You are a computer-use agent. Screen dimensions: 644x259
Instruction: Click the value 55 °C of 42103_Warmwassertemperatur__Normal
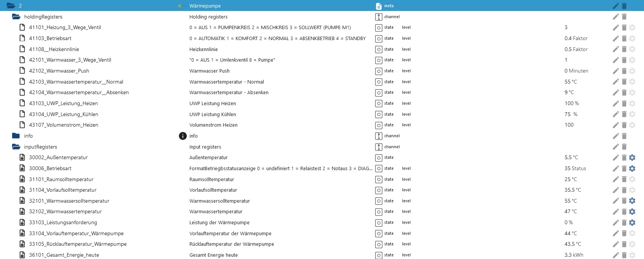pos(571,82)
